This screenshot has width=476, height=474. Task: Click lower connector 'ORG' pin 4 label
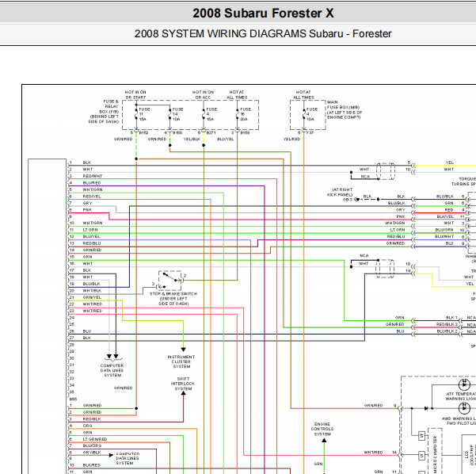pyautogui.click(x=87, y=426)
